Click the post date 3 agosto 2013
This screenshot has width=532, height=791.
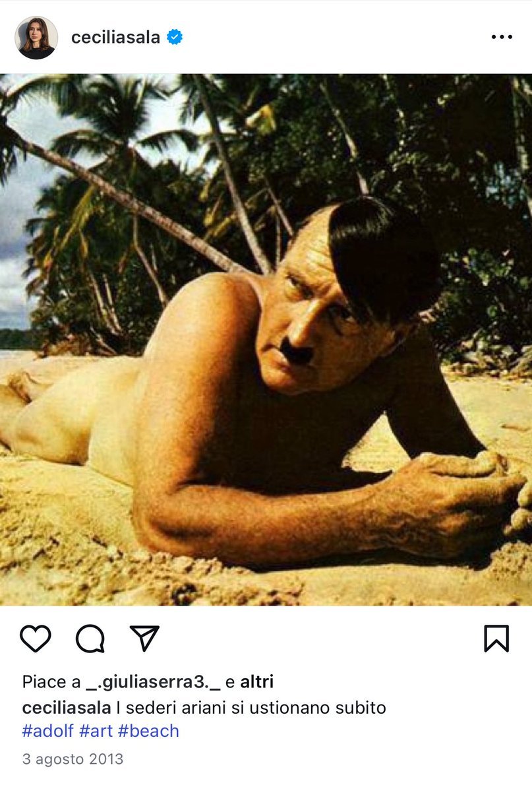coord(73,759)
